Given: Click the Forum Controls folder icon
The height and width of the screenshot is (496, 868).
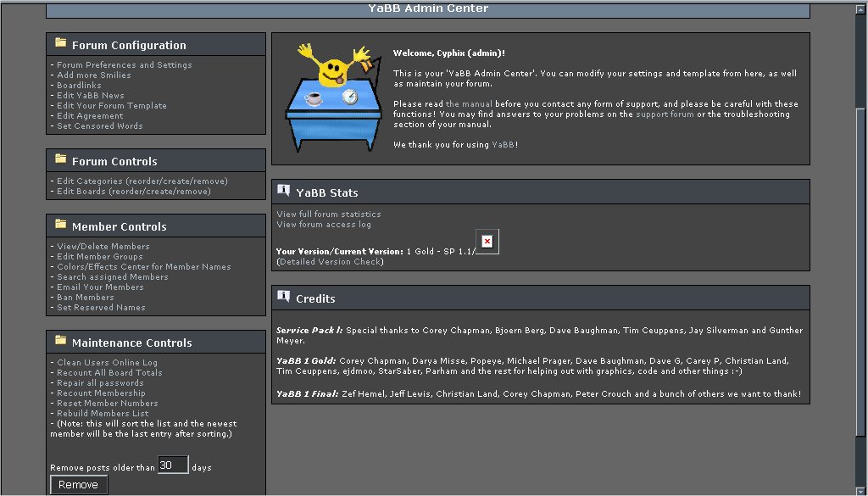Looking at the screenshot, I should tap(60, 159).
